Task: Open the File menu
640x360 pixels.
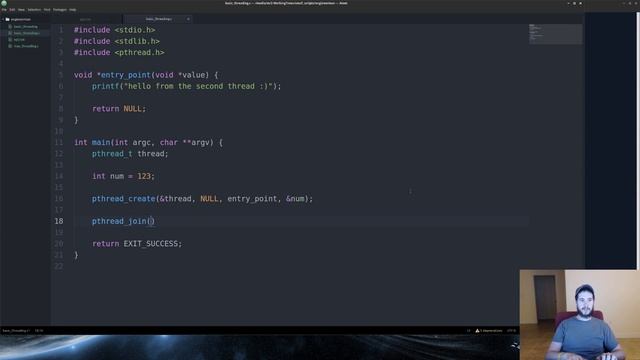Action: click(x=4, y=9)
